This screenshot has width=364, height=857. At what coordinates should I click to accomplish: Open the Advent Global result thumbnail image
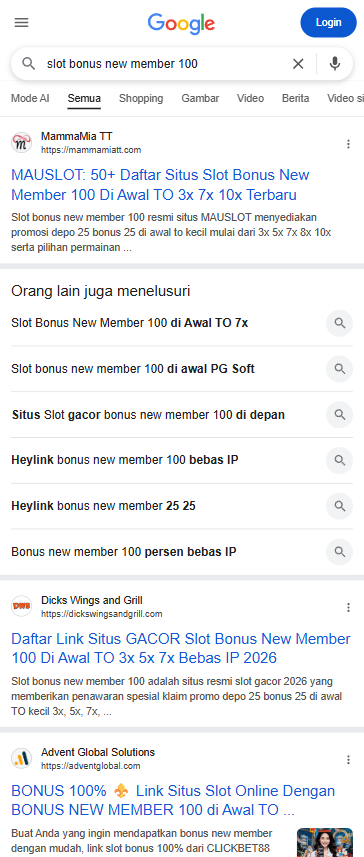[325, 842]
